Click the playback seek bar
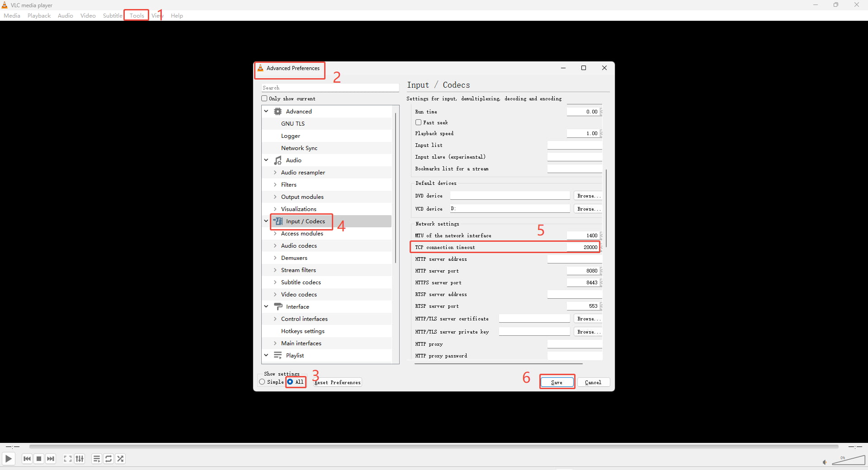This screenshot has width=868, height=470. pos(434,446)
